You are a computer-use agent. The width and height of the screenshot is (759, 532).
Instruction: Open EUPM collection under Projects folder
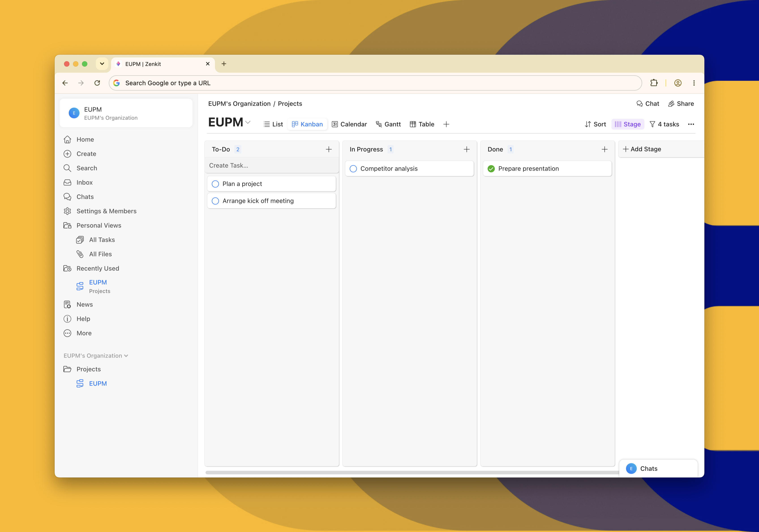(x=91, y=384)
